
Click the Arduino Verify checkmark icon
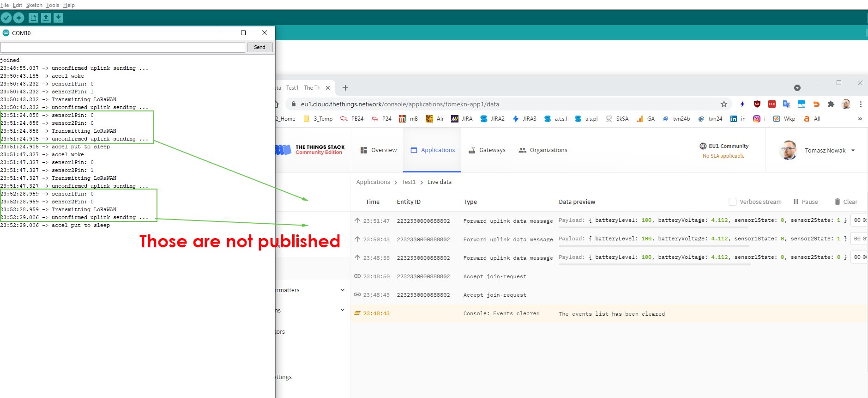point(6,18)
